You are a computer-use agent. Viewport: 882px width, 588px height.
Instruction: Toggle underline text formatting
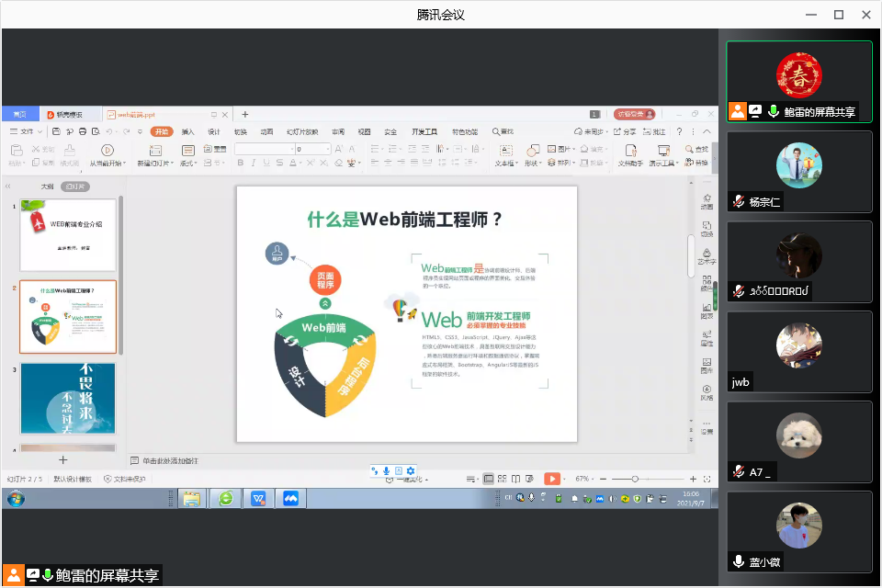(266, 164)
